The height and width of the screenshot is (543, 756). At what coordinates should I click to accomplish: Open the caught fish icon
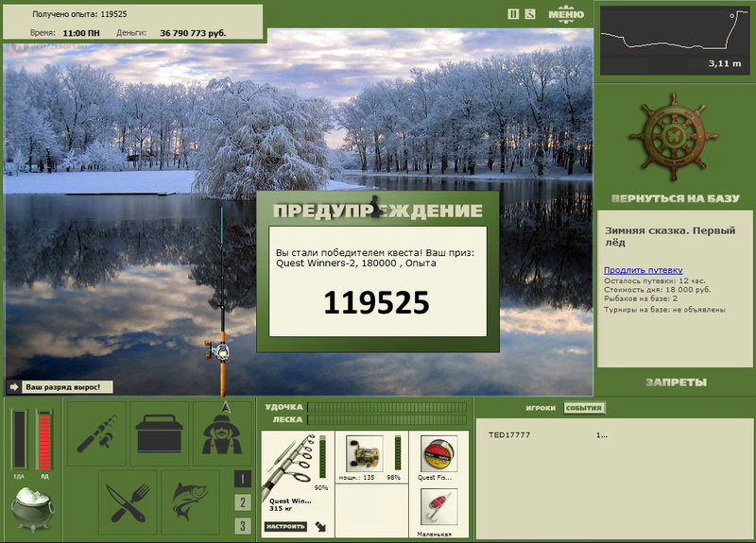(191, 502)
